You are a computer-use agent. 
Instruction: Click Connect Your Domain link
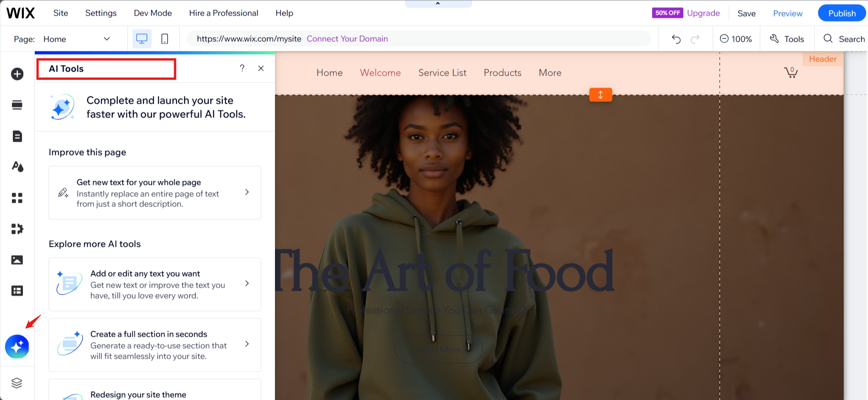347,39
